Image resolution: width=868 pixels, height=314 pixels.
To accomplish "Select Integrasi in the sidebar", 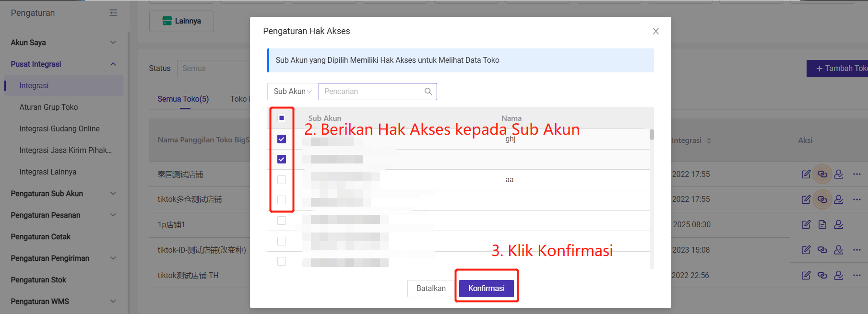I will point(64,86).
